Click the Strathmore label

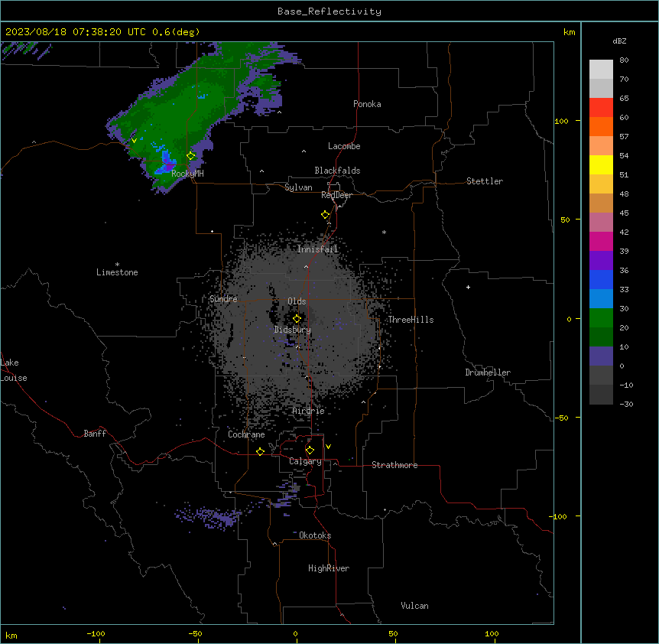(x=394, y=465)
